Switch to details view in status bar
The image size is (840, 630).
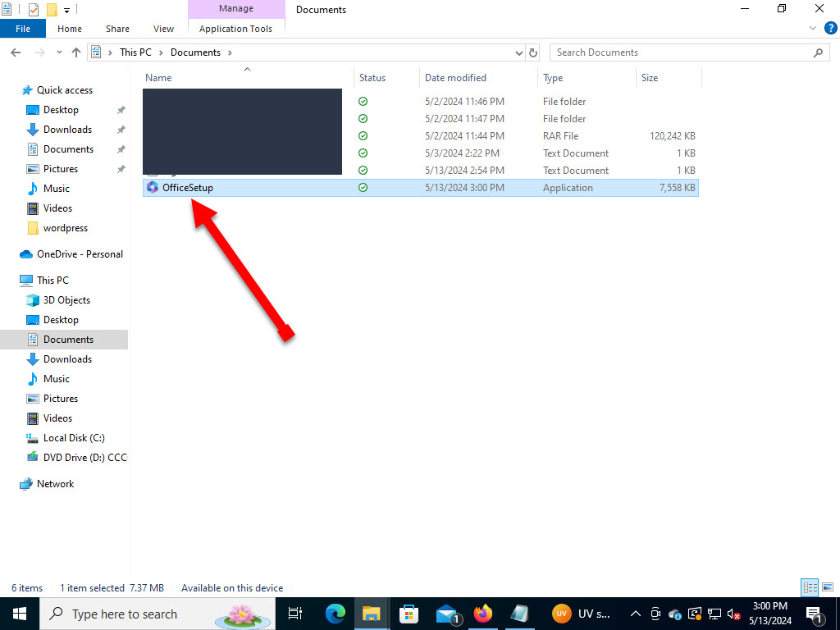[809, 587]
